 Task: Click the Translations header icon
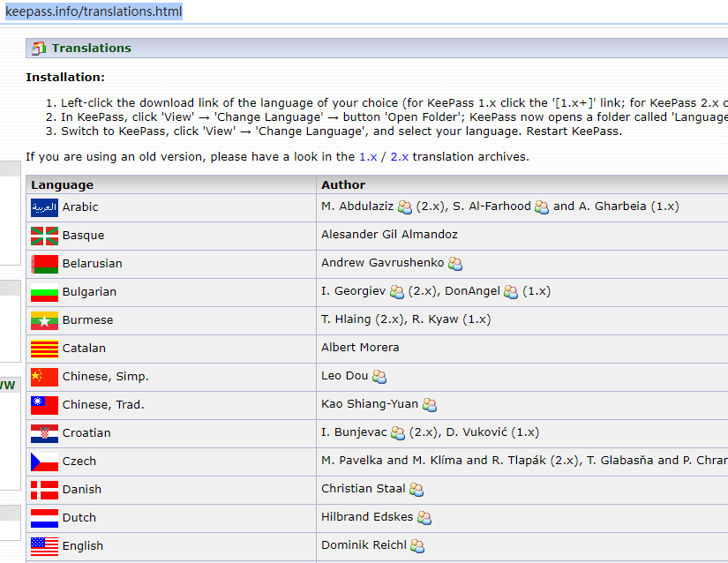pyautogui.click(x=39, y=49)
